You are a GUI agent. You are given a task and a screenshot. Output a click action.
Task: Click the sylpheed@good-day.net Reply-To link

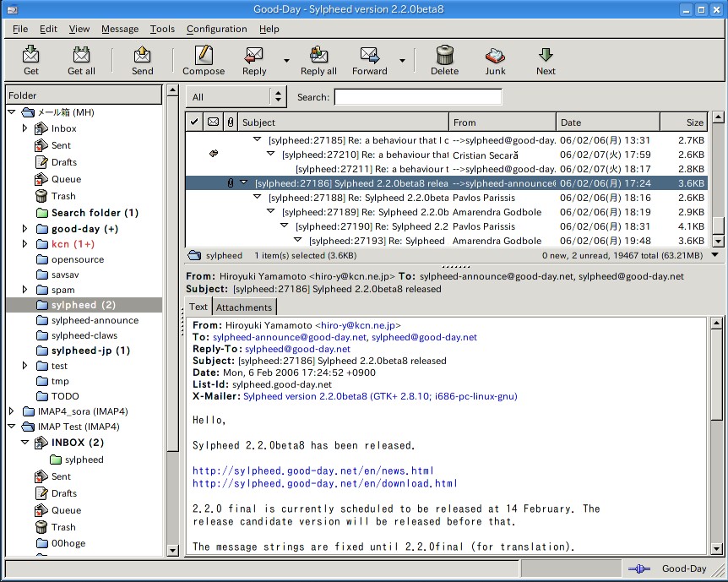(x=298, y=348)
